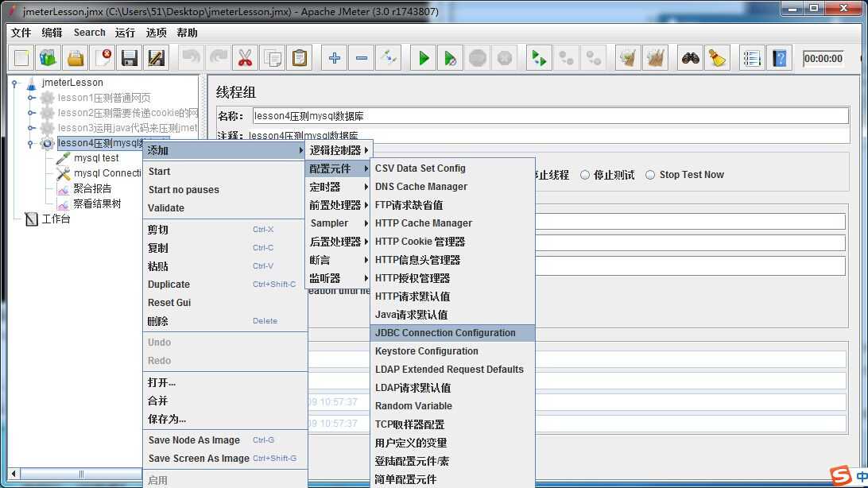Screen dimensions: 868x488
Task: Click the Undo toolbar arrow icon
Action: pyautogui.click(x=191, y=58)
